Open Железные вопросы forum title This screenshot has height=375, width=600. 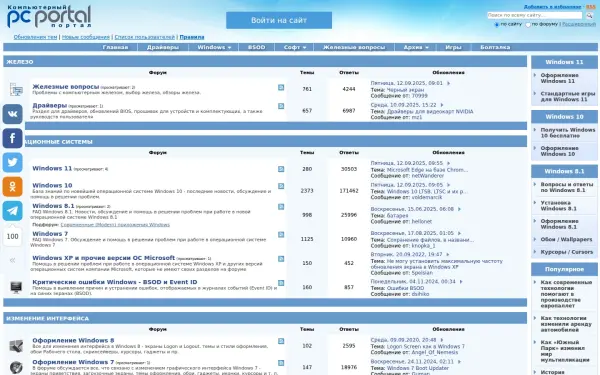click(x=65, y=87)
